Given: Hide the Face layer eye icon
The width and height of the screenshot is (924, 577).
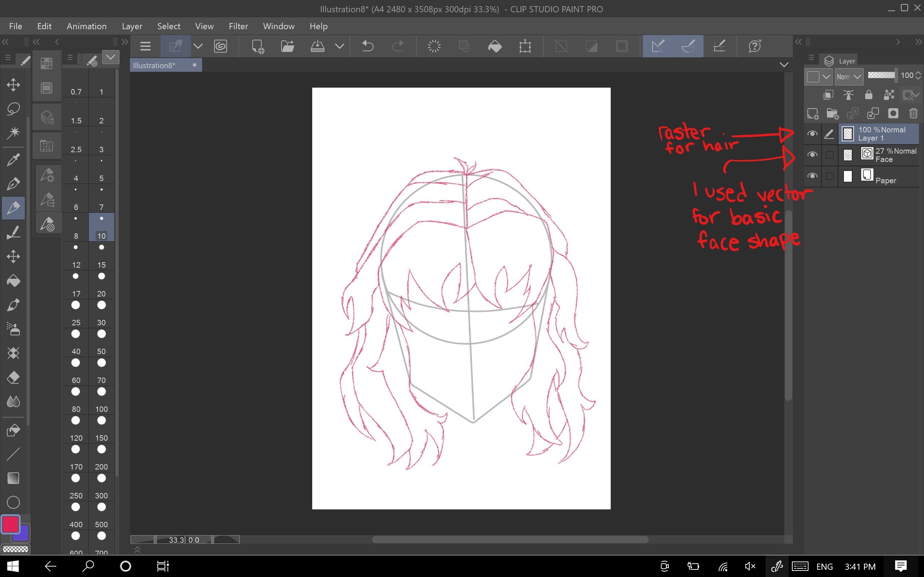Looking at the screenshot, I should click(x=812, y=155).
